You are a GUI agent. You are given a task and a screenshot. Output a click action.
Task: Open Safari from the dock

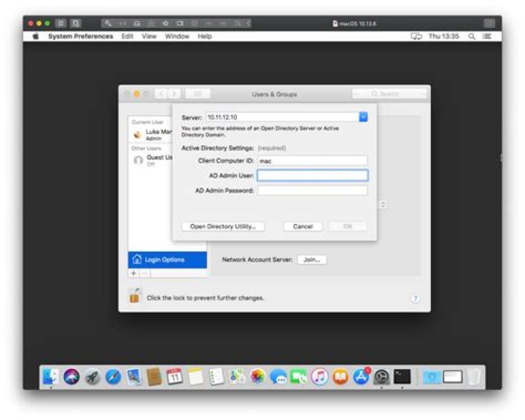point(113,377)
